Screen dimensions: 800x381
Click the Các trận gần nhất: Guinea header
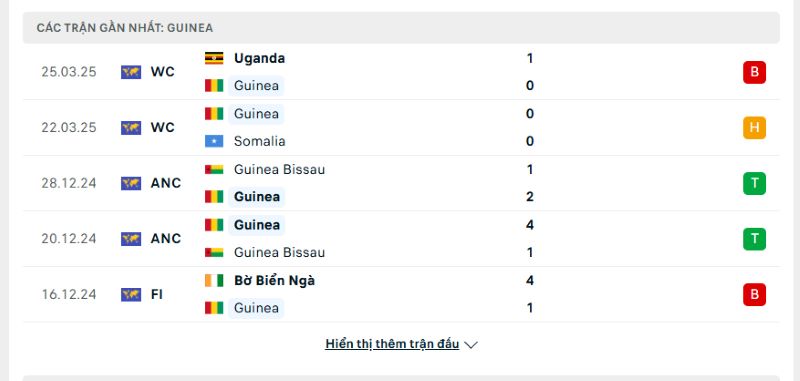401,28
